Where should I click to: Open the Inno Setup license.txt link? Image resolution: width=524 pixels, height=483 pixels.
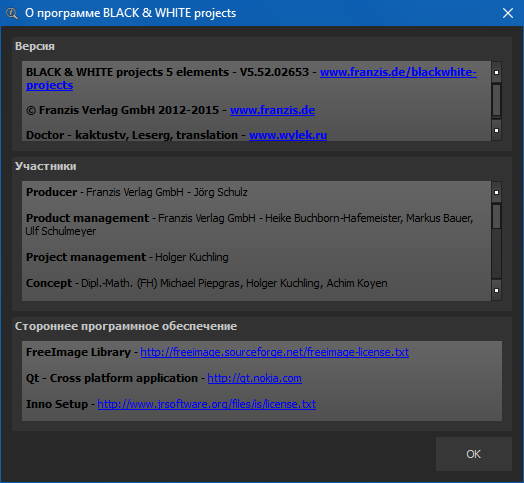(x=207, y=404)
